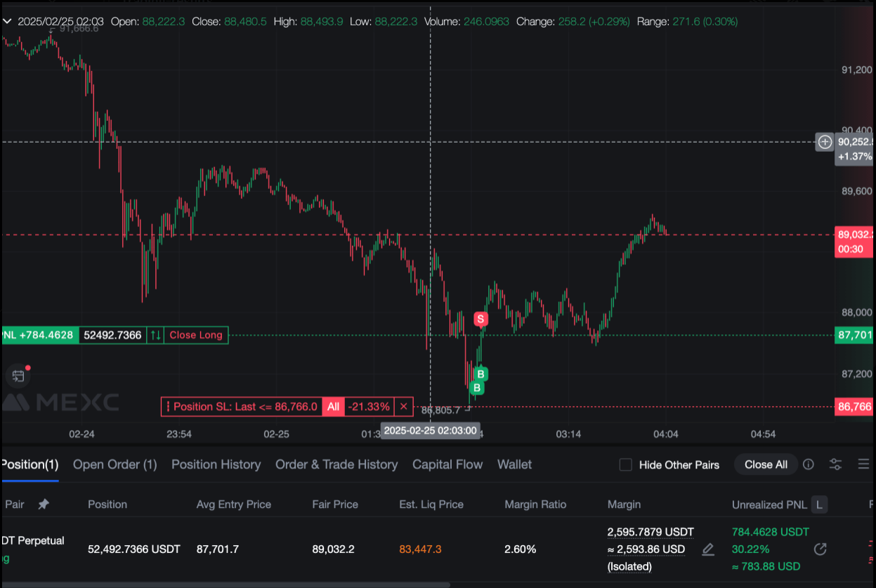Click the unrealized PNL 784.4628 USDT

pos(771,532)
